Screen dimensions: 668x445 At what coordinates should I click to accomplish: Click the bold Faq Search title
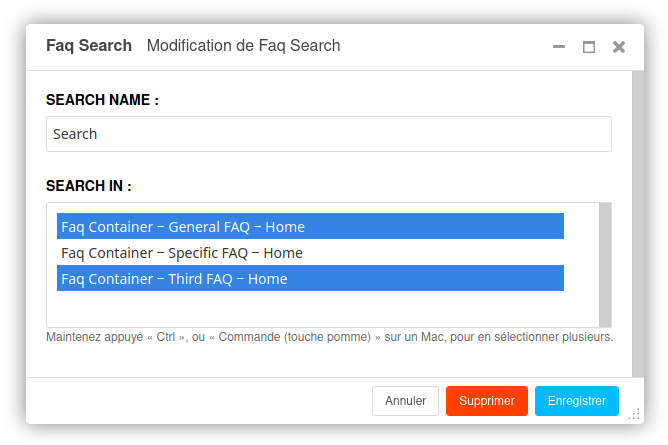(89, 46)
